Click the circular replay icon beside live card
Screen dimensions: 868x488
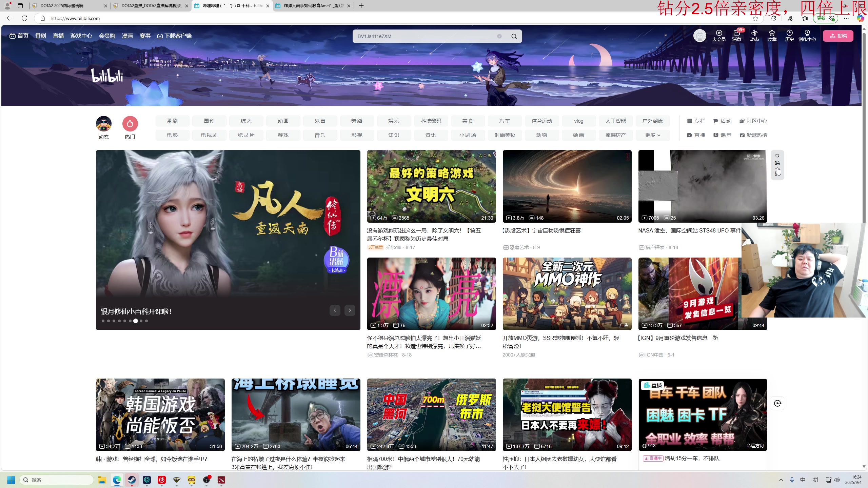[x=777, y=403]
